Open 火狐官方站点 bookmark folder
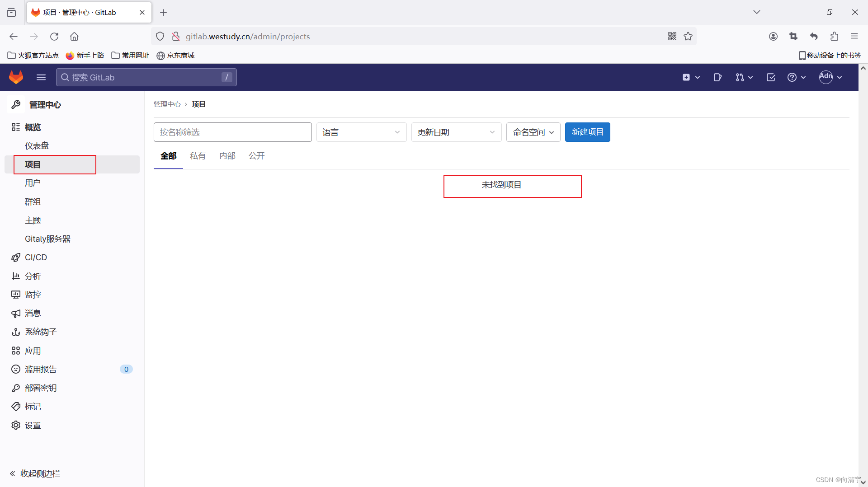This screenshot has width=868, height=487. 33,56
